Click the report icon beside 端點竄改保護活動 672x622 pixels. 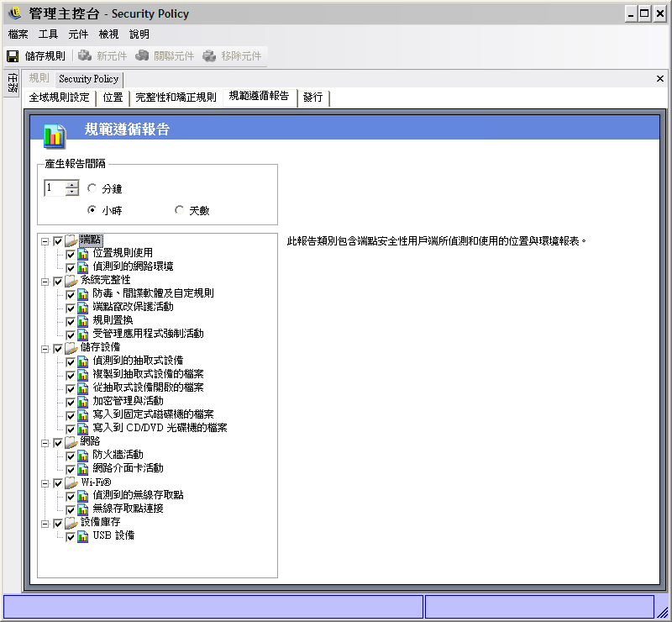83,308
